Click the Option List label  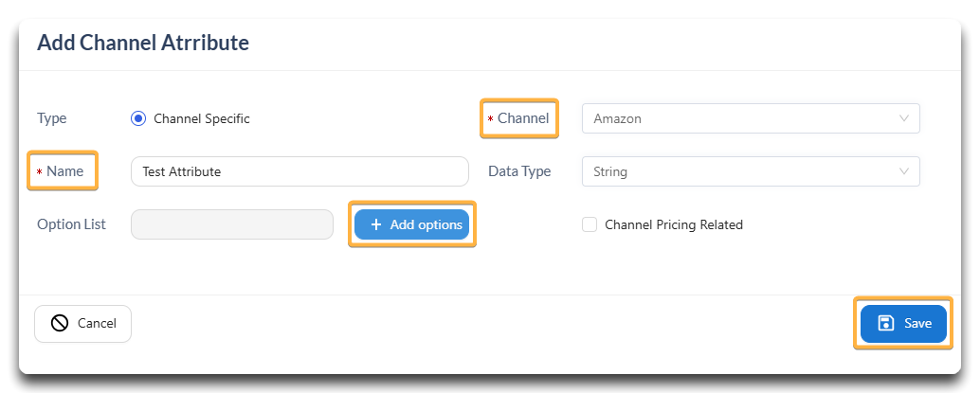point(71,224)
